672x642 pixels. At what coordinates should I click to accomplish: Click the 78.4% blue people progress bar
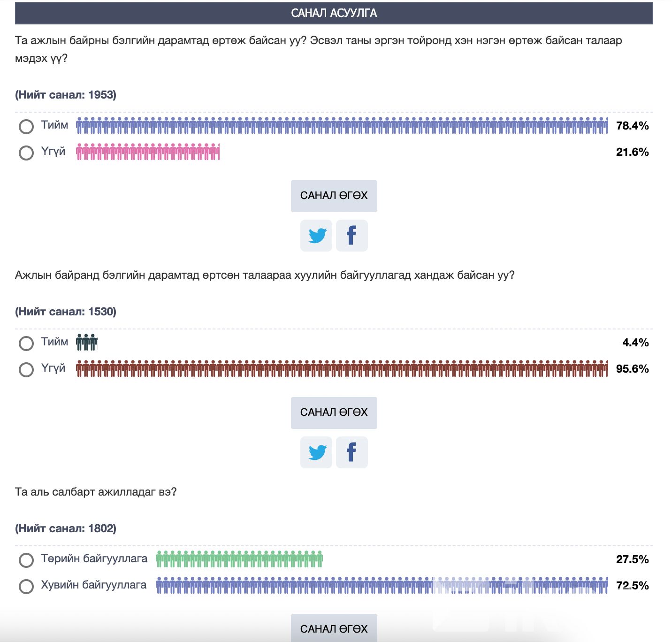click(342, 126)
